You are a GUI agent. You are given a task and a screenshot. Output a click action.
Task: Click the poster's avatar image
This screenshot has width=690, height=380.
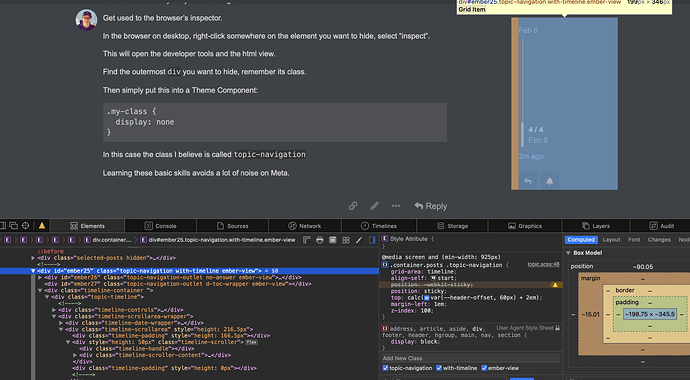coord(86,20)
